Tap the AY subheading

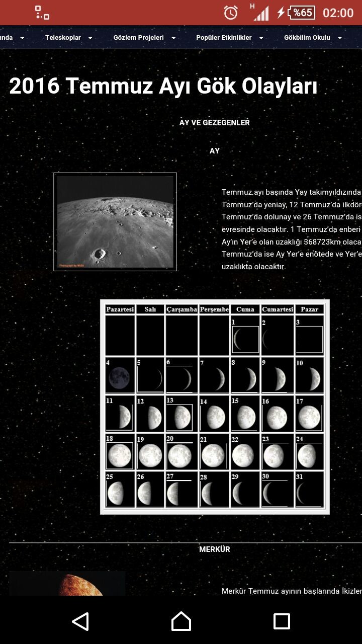pos(215,151)
